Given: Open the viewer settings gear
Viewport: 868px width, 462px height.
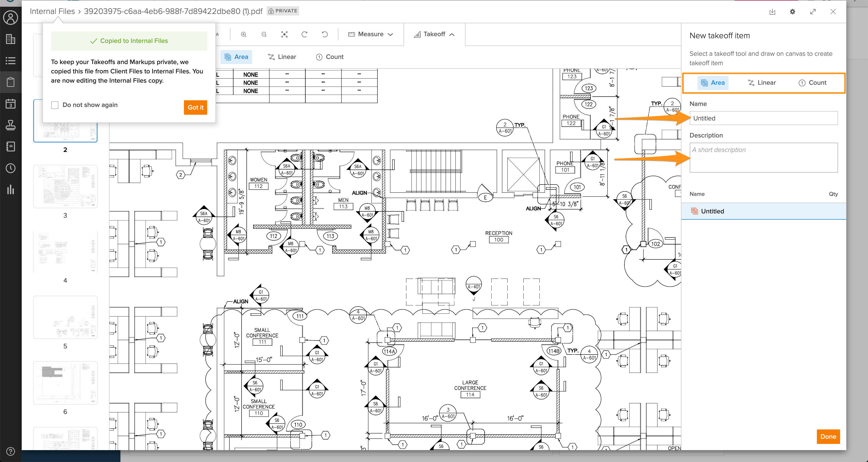Looking at the screenshot, I should [x=793, y=12].
